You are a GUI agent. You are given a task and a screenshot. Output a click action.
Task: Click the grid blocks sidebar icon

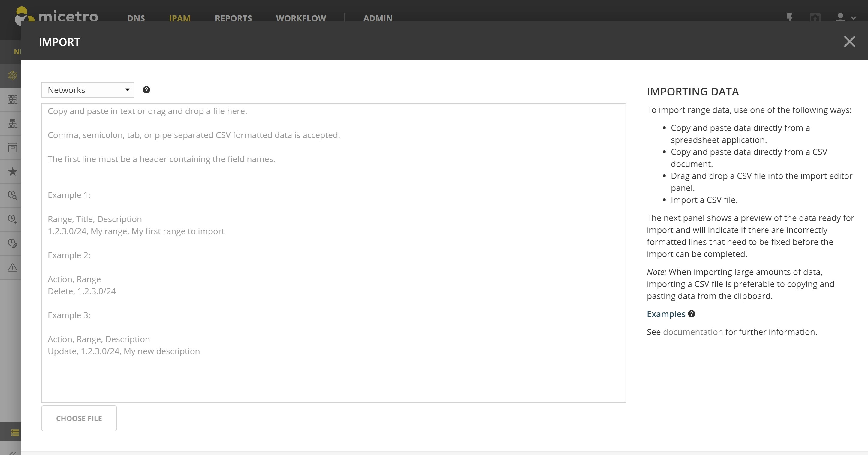pos(12,99)
